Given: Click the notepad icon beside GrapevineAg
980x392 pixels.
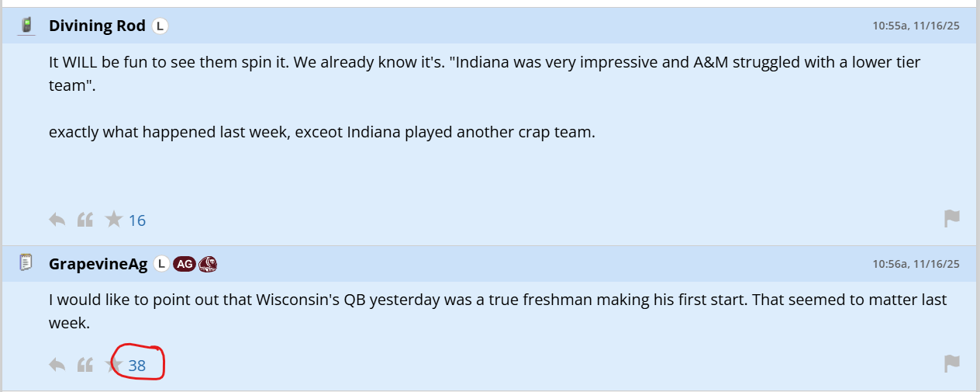Looking at the screenshot, I should (x=26, y=263).
